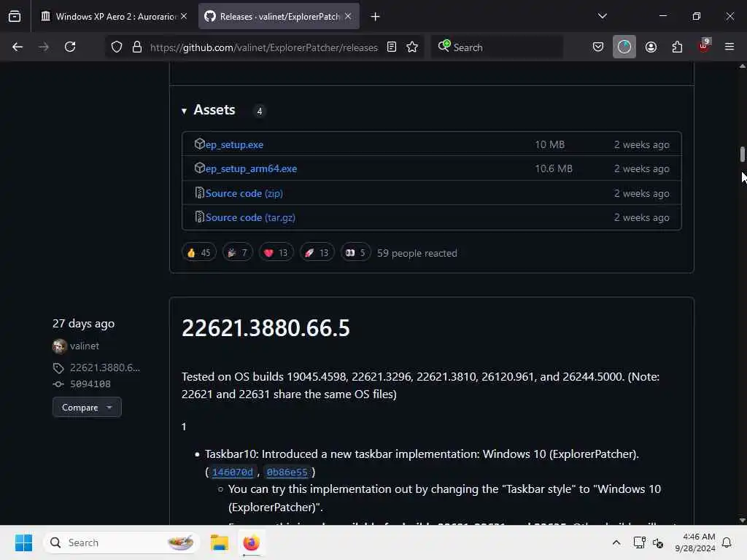This screenshot has height=560, width=747.
Task: Click '10 MB' size of ep_setup.exe
Action: [549, 144]
